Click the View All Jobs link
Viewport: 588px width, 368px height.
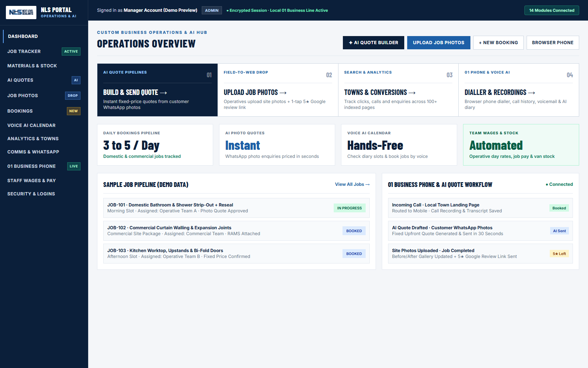[x=352, y=184]
